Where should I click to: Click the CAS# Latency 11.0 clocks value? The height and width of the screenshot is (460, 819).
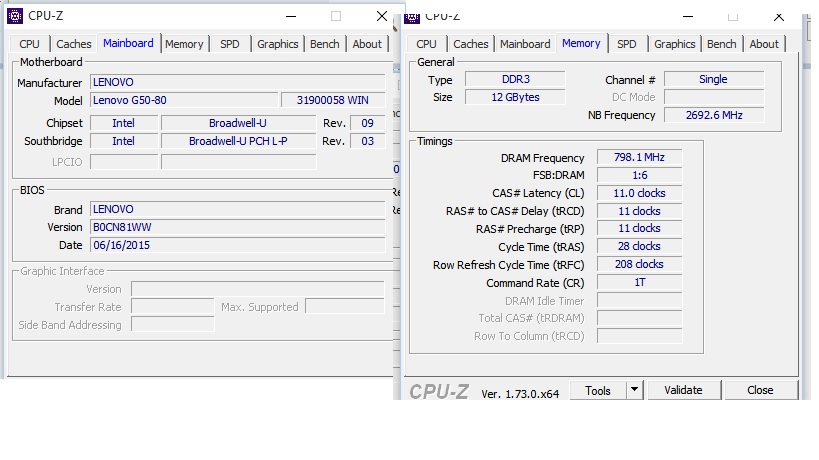point(639,193)
